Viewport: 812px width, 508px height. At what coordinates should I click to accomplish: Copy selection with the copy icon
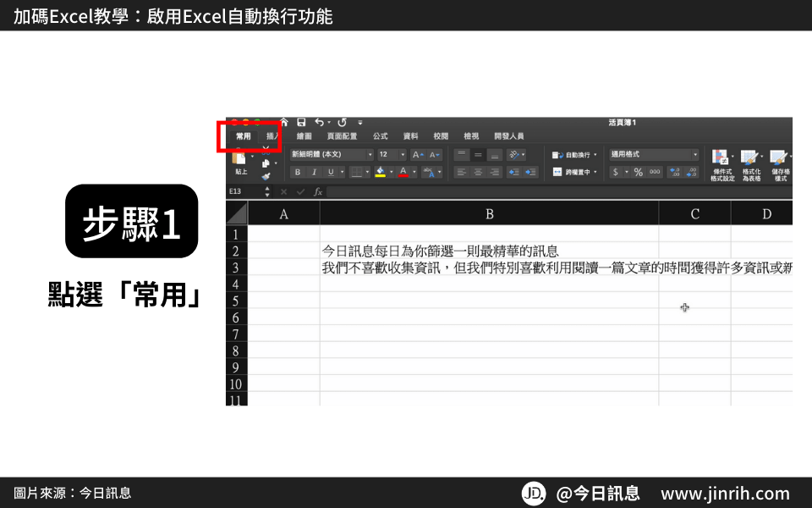[266, 163]
